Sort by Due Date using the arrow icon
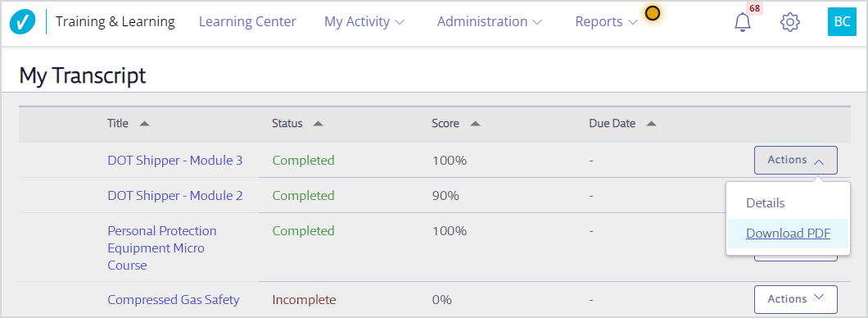The width and height of the screenshot is (868, 318). pos(652,124)
